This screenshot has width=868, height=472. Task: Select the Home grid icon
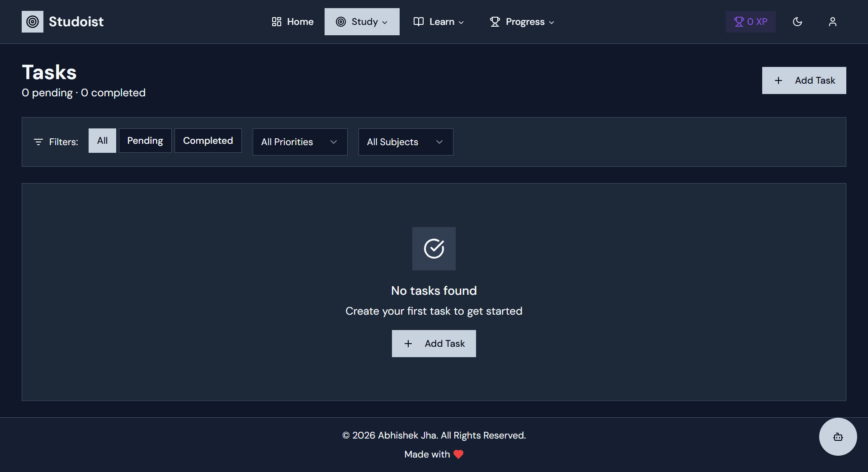point(277,21)
